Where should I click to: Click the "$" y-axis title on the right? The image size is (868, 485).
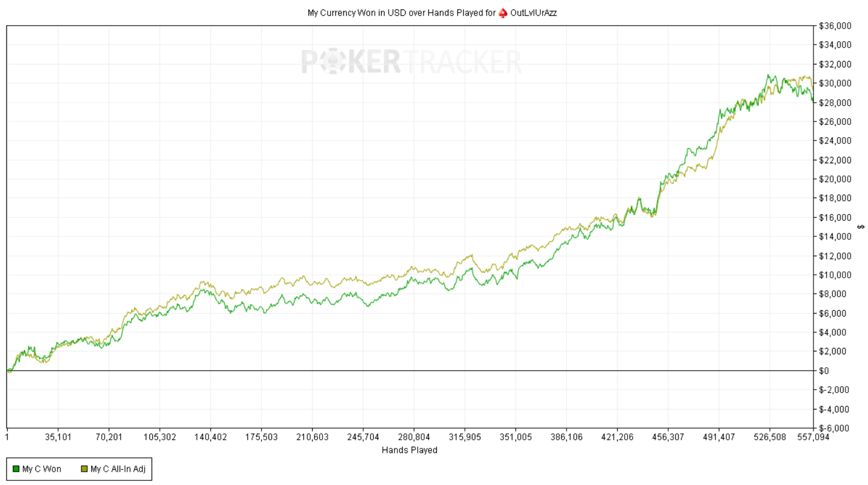[861, 227]
